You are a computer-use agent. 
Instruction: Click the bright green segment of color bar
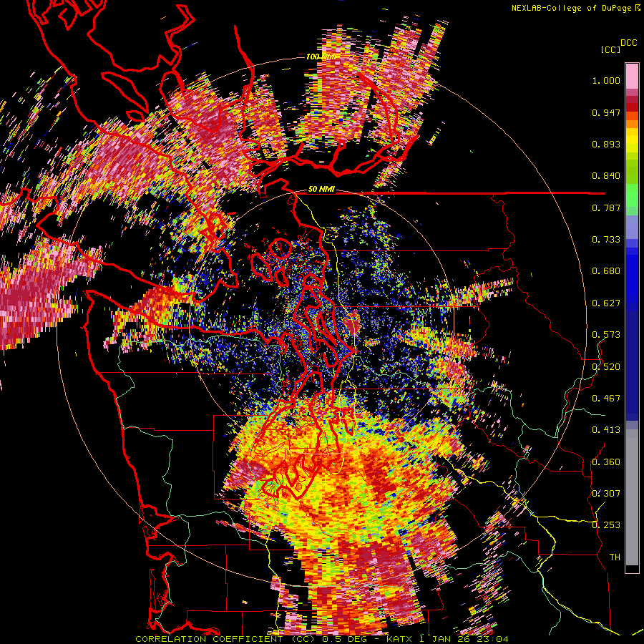[x=632, y=195]
